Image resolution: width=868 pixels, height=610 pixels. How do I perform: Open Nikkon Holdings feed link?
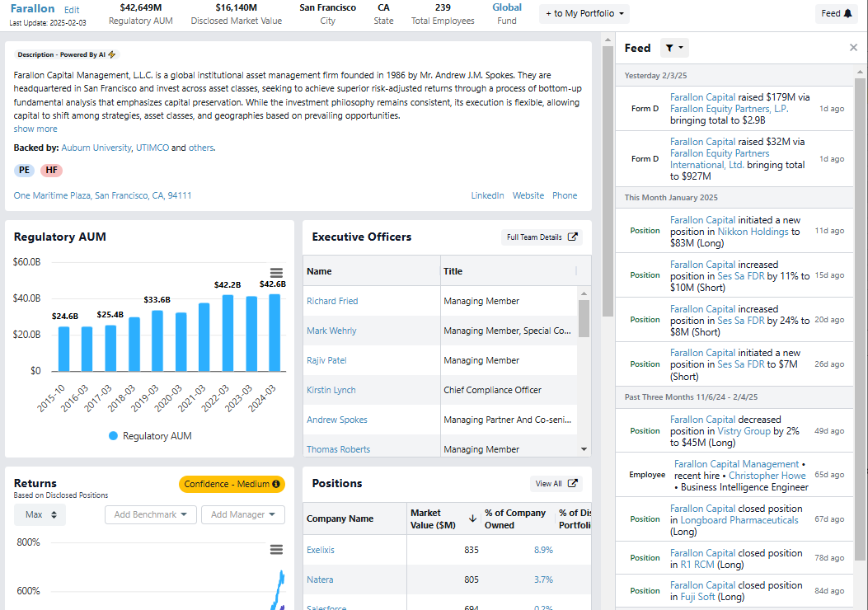coord(753,232)
